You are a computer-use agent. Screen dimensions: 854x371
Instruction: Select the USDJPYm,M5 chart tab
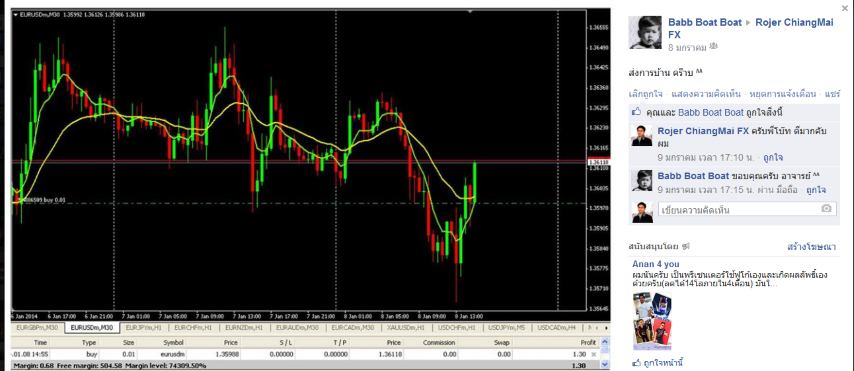tap(507, 327)
